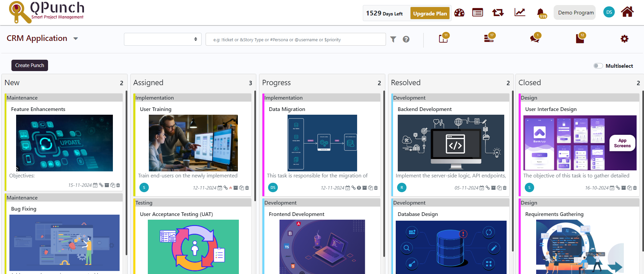Expand the CRM Application project dropdown

click(x=76, y=39)
